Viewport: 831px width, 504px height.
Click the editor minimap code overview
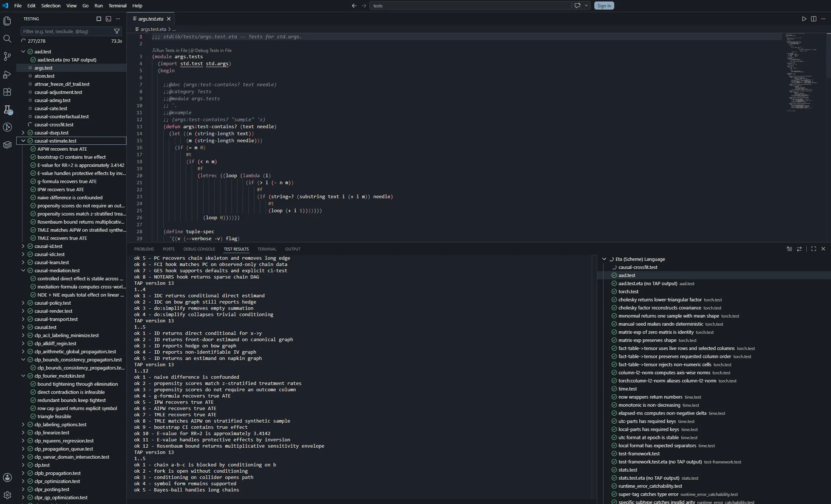click(x=804, y=72)
